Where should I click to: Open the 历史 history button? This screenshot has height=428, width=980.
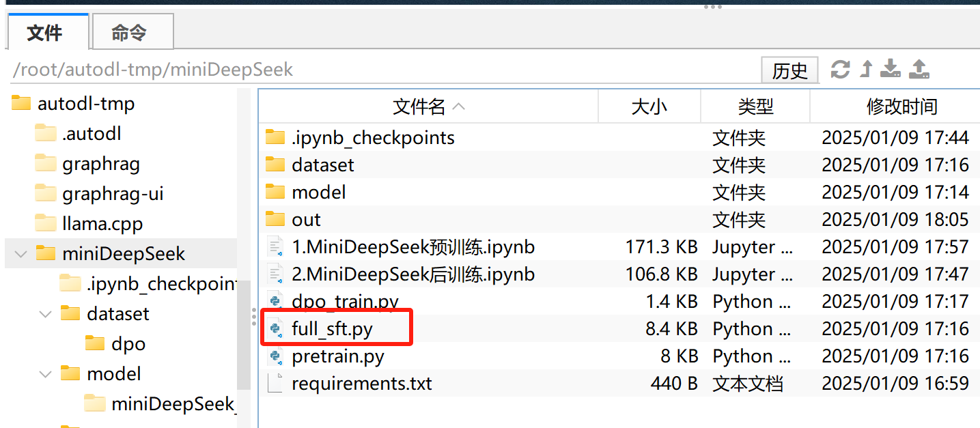tap(789, 70)
